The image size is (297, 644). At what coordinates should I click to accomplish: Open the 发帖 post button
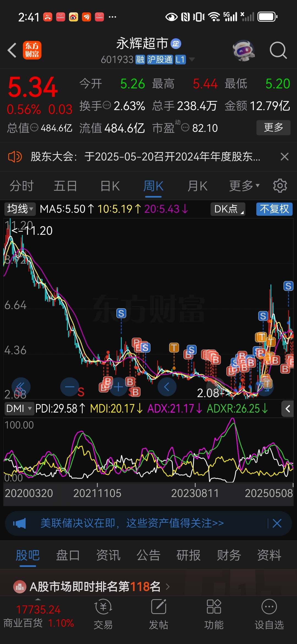tap(159, 615)
